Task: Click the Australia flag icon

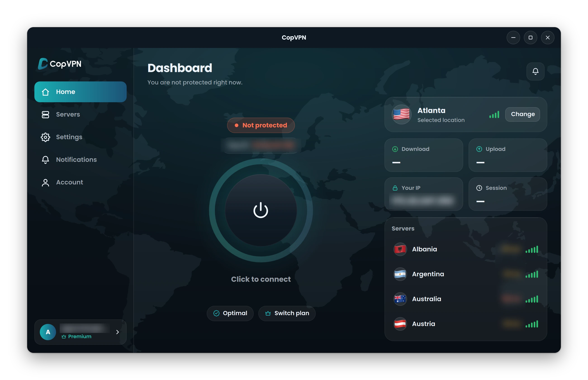Action: pyautogui.click(x=400, y=299)
